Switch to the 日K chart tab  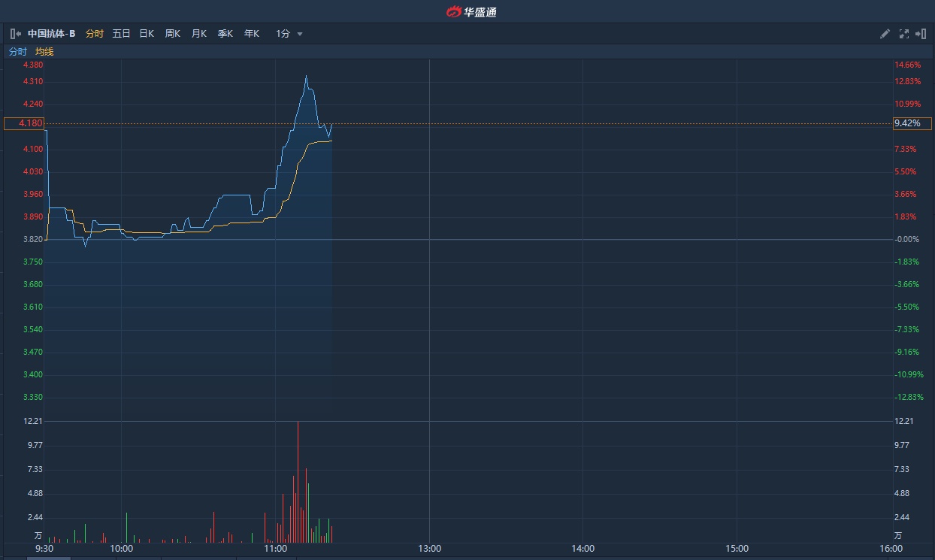point(147,34)
